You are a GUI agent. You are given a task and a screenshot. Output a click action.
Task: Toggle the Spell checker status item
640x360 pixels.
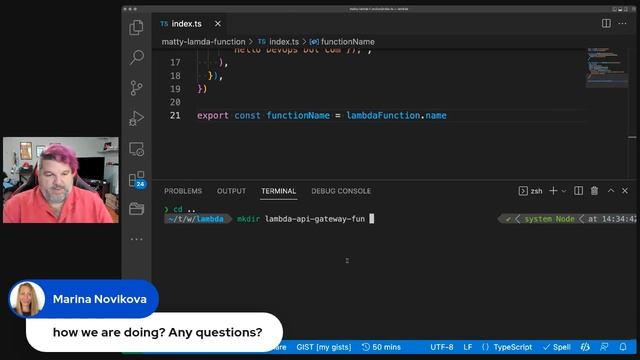point(557,347)
